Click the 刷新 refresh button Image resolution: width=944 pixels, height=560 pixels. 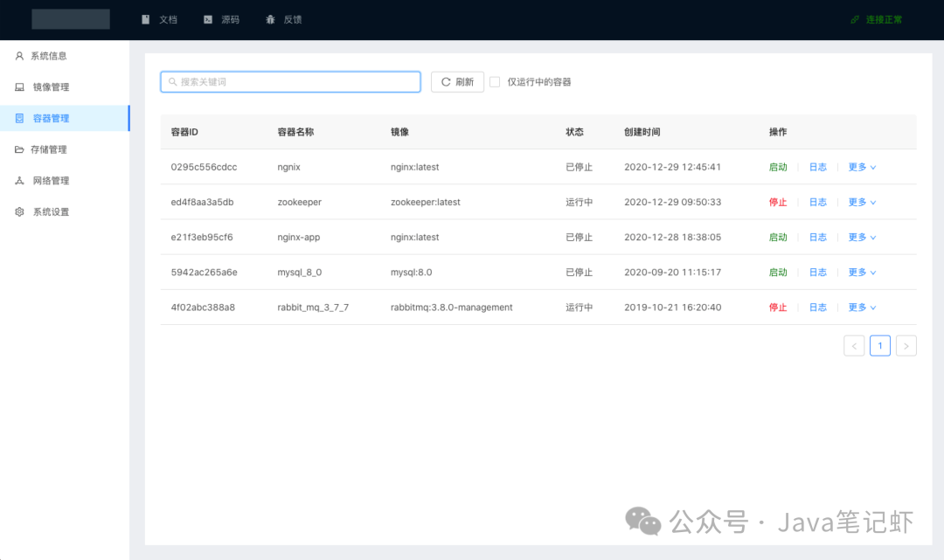(x=457, y=82)
